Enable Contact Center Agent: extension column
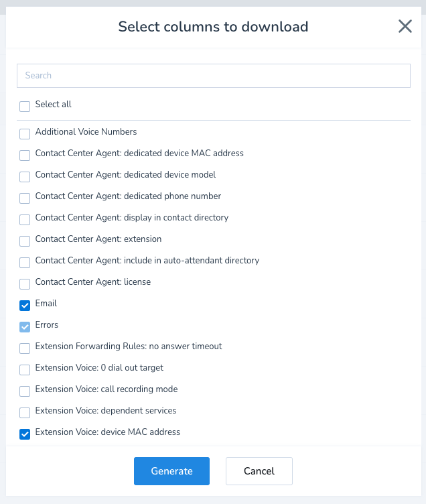The image size is (426, 504). 25,241
